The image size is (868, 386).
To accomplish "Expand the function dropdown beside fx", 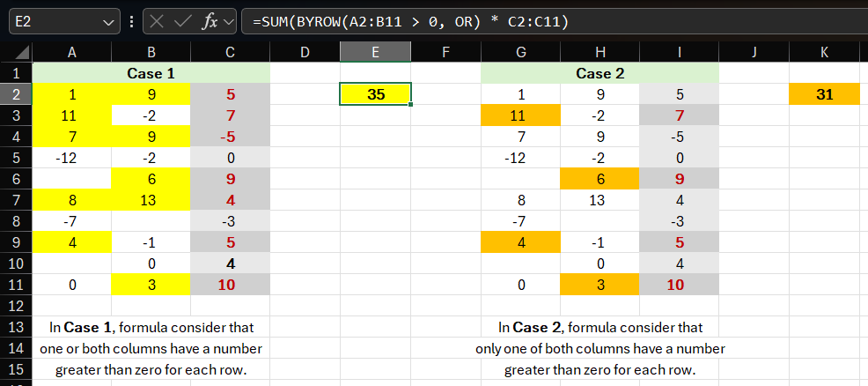I will coord(229,21).
